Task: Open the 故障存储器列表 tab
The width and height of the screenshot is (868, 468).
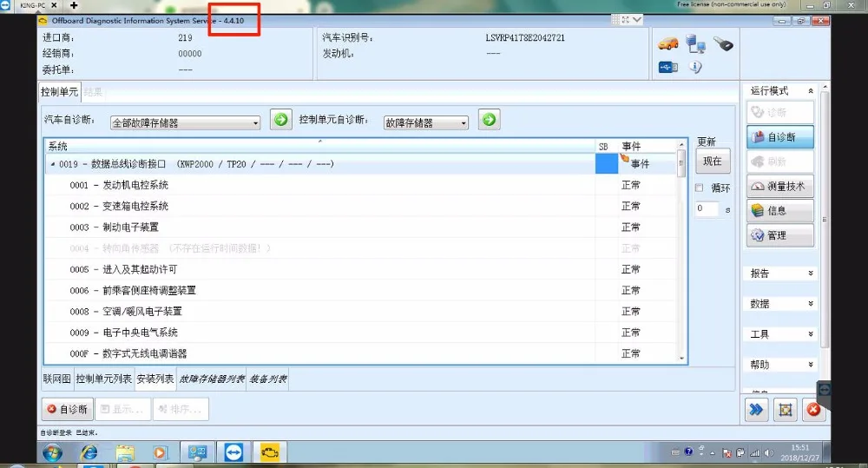Action: 212,379
